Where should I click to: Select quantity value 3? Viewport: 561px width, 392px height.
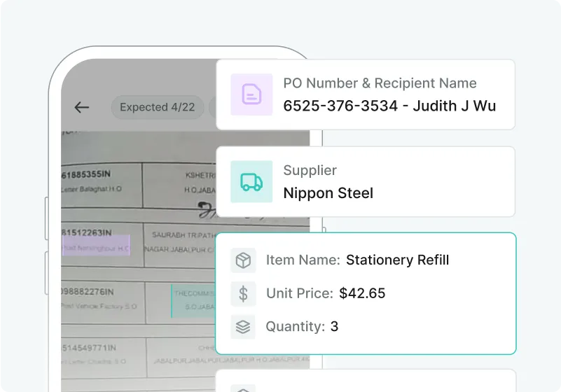tap(334, 326)
